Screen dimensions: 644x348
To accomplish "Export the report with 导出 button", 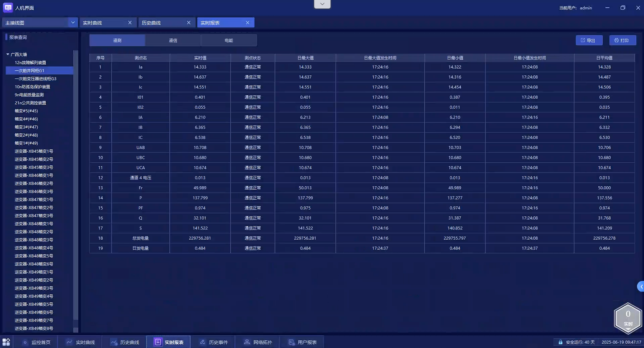I will (x=589, y=40).
